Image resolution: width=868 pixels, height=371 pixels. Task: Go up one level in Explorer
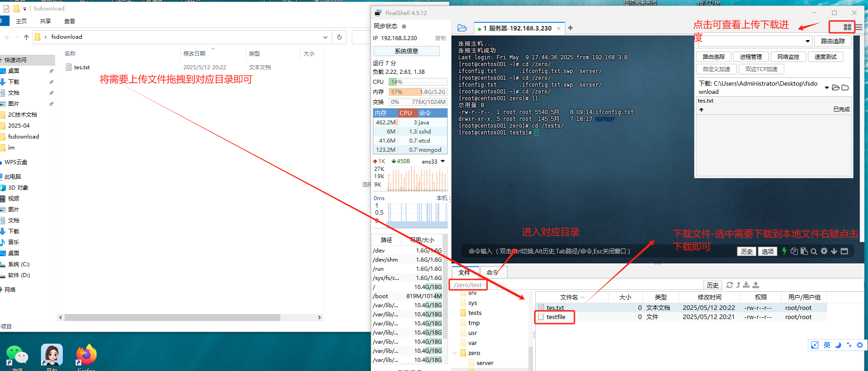(26, 37)
